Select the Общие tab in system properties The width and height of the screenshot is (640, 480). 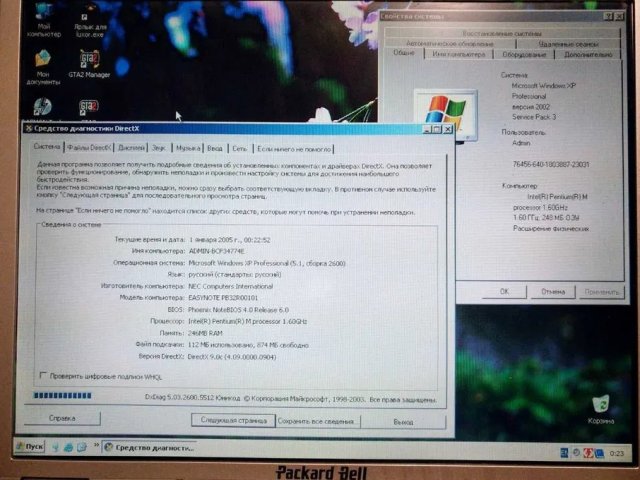[404, 53]
